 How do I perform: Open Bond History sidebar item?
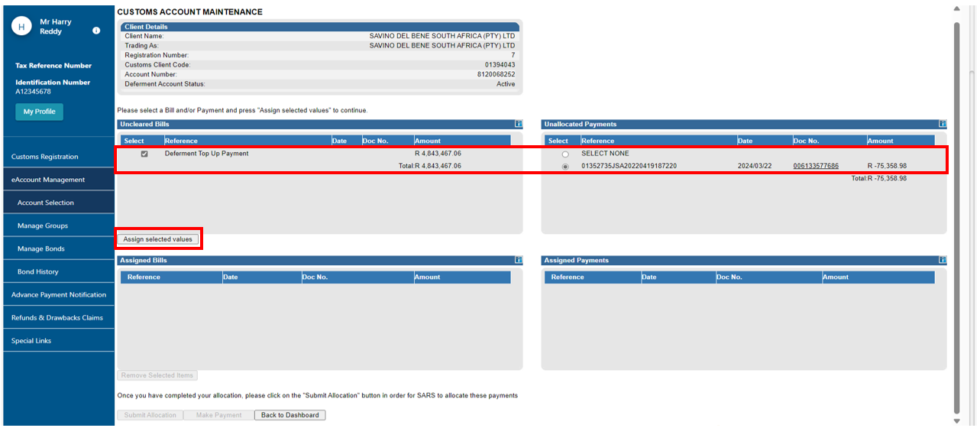tap(38, 271)
